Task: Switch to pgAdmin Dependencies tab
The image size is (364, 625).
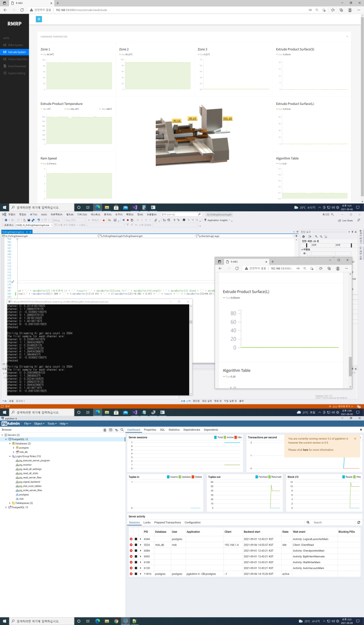Action: click(192, 429)
